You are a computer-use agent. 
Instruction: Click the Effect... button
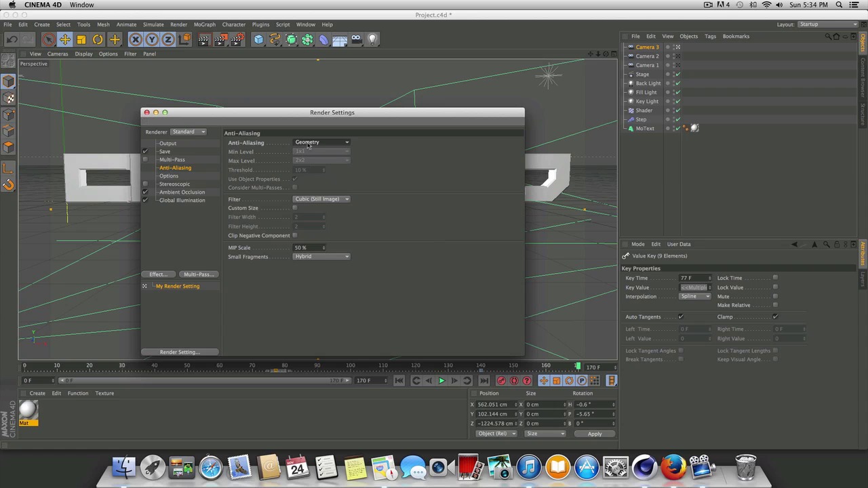coord(158,274)
